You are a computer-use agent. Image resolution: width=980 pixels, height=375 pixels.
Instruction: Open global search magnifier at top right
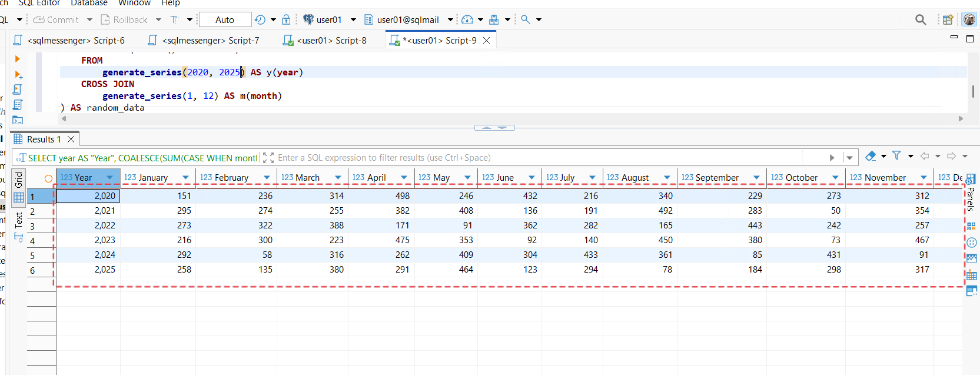[x=921, y=19]
